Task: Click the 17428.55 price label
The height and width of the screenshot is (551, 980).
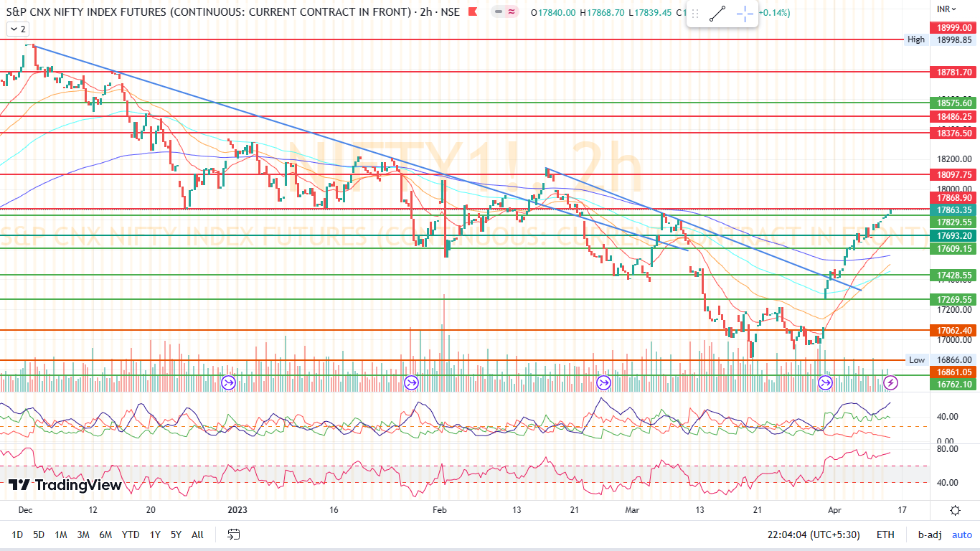Action: tap(954, 275)
